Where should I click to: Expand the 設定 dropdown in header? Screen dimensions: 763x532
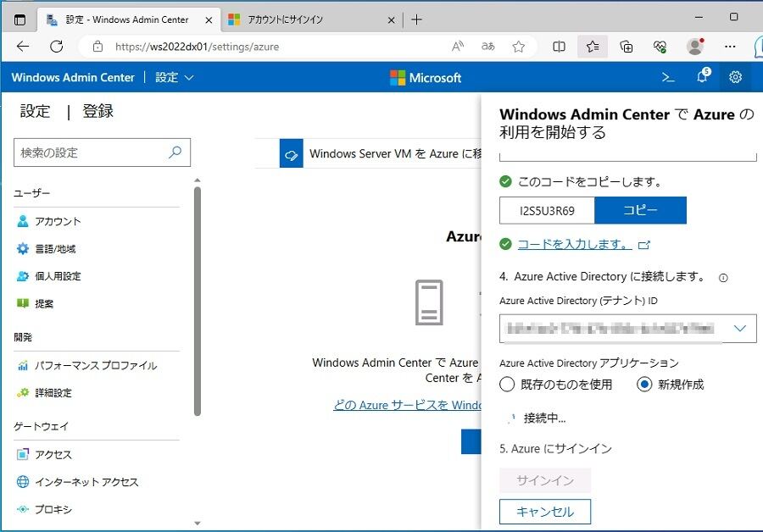tap(174, 77)
